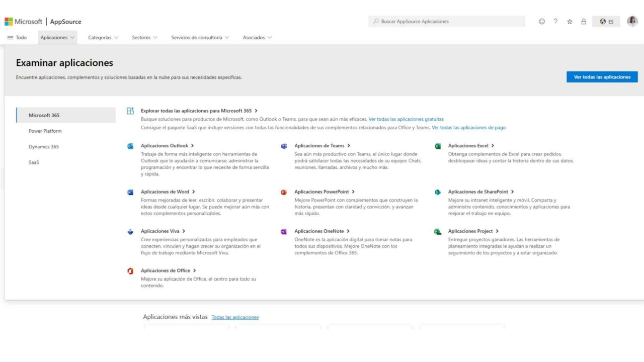The width and height of the screenshot is (644, 362).
Task: Open the feedback smiley icon
Action: 542,22
